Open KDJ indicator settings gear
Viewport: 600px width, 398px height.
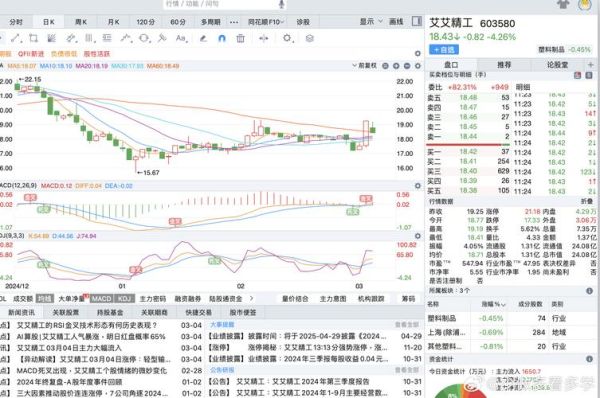[417, 236]
